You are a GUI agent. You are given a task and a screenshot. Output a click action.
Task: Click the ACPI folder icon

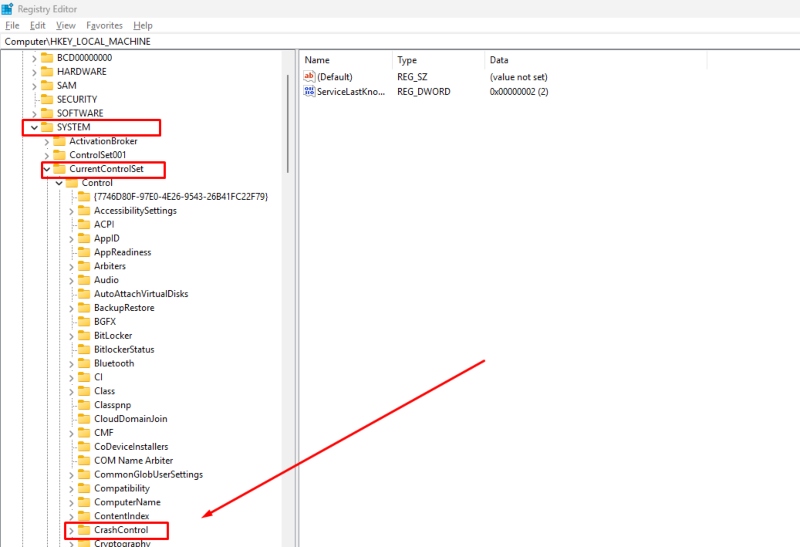point(84,224)
